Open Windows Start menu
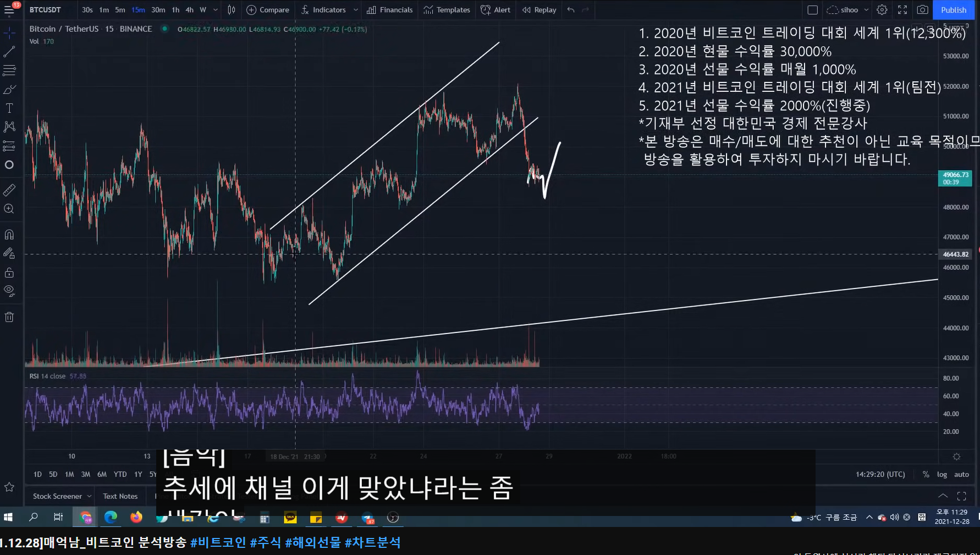Viewport: 980px width, 555px height. click(x=8, y=517)
